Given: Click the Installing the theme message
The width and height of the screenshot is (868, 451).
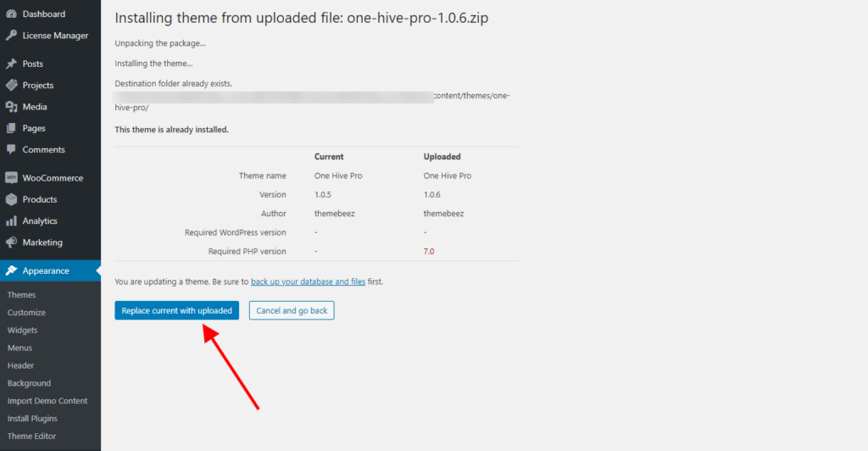Looking at the screenshot, I should click(x=154, y=64).
